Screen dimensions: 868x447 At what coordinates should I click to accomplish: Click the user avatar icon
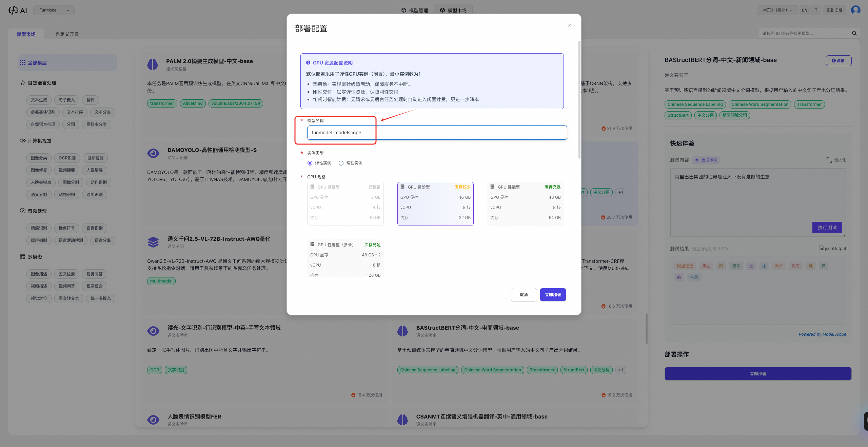[x=855, y=10]
